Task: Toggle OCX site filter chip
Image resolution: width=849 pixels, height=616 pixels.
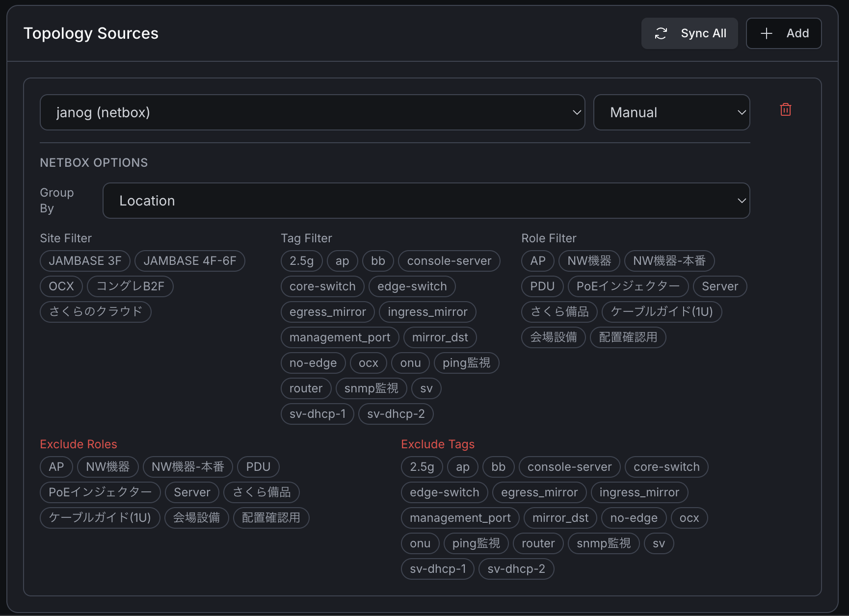Action: point(61,286)
